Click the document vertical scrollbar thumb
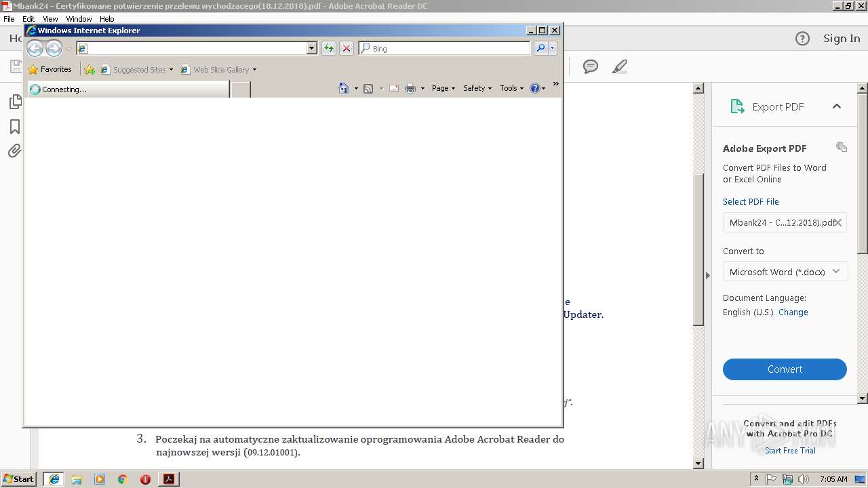 [698, 249]
